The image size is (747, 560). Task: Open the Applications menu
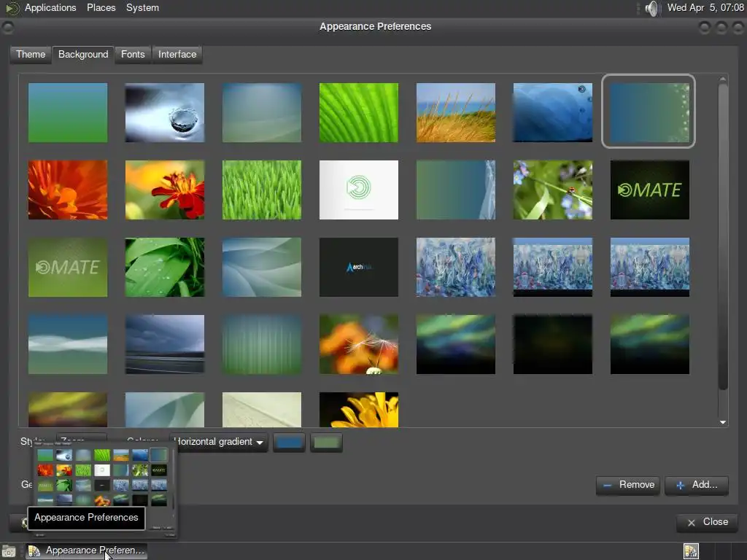coord(50,7)
